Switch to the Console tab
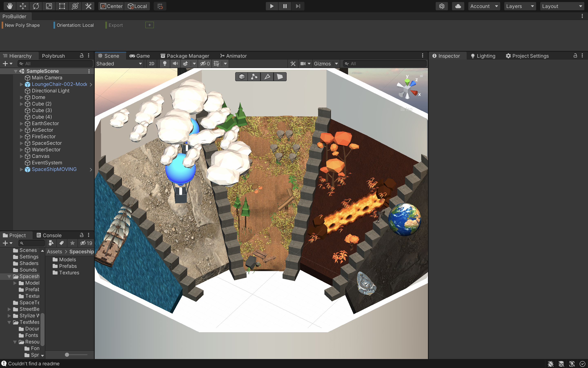This screenshot has height=368, width=588. (49, 235)
